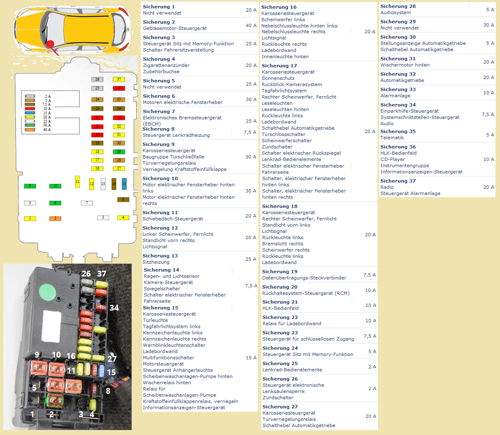This screenshot has width=500, height=435.
Task: Select "Wischerrelais hinten" text
Action: point(167,383)
